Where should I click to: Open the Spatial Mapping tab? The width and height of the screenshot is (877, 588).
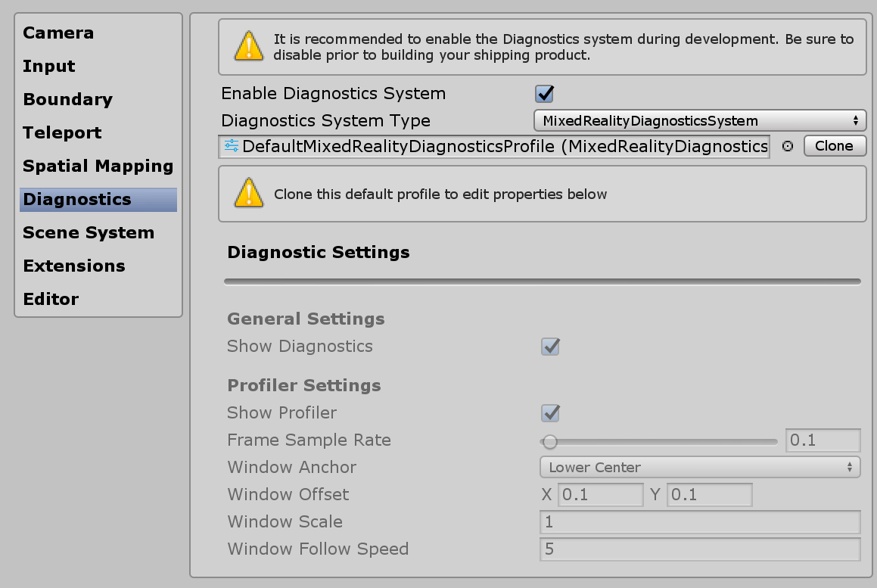(x=98, y=166)
